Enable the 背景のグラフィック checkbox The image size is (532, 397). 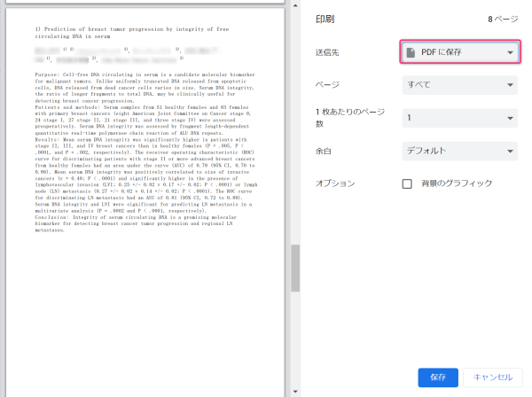[x=408, y=183]
